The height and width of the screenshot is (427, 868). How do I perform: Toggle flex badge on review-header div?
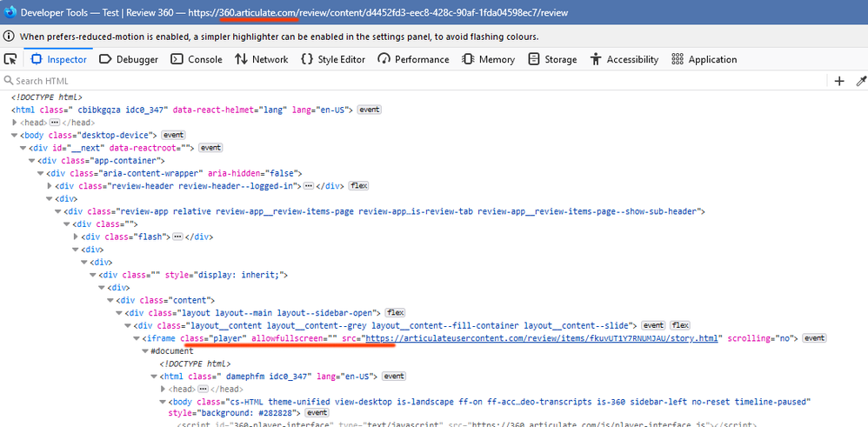358,186
